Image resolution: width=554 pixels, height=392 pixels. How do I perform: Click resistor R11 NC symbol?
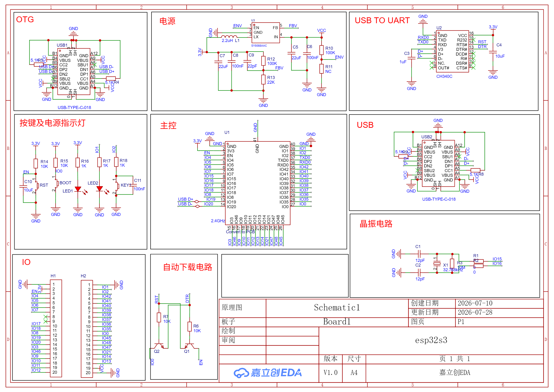[x=321, y=68]
